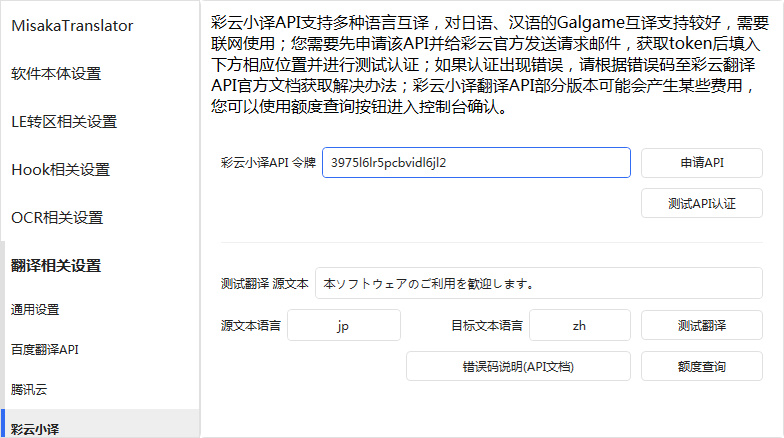Run the 测试翻译 button
The image size is (784, 438).
click(701, 326)
